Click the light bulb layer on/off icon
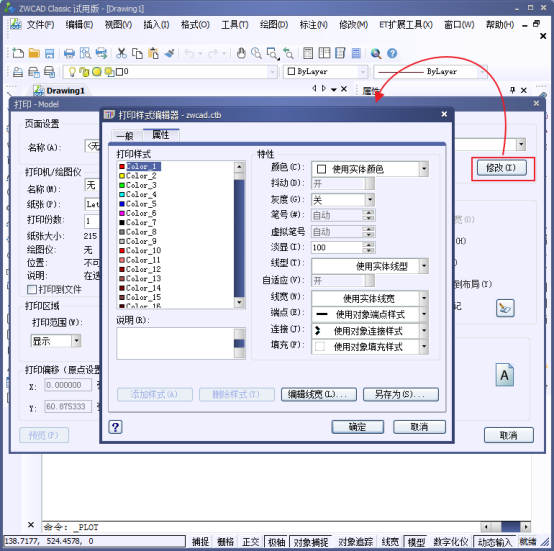The width and height of the screenshot is (554, 551). tap(72, 72)
